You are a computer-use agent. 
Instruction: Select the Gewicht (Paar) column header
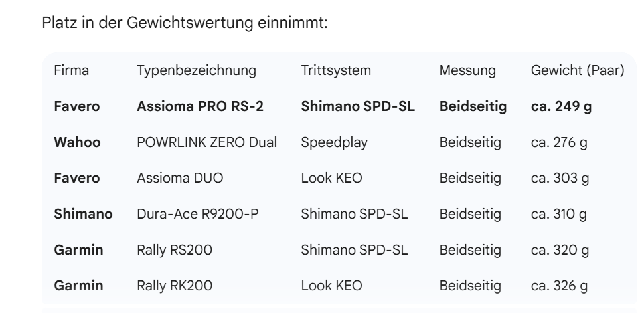pyautogui.click(x=578, y=70)
